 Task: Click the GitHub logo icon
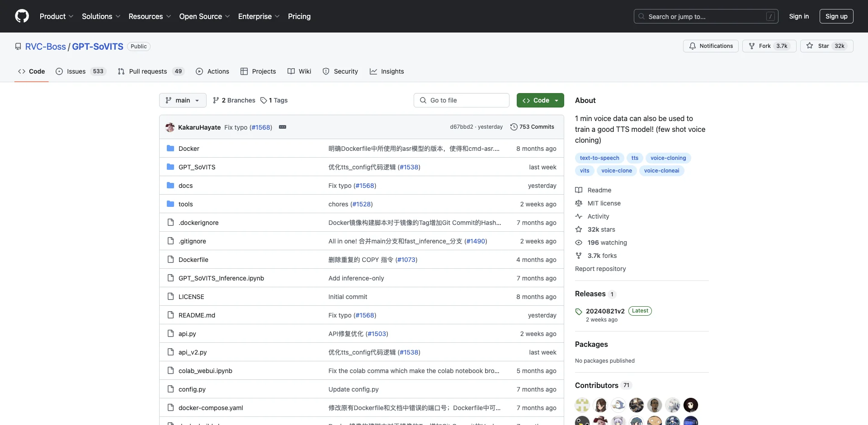pyautogui.click(x=22, y=16)
